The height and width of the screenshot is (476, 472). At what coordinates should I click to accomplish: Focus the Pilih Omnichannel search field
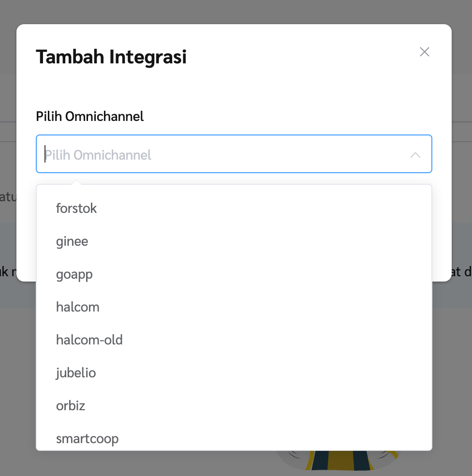[x=234, y=154]
